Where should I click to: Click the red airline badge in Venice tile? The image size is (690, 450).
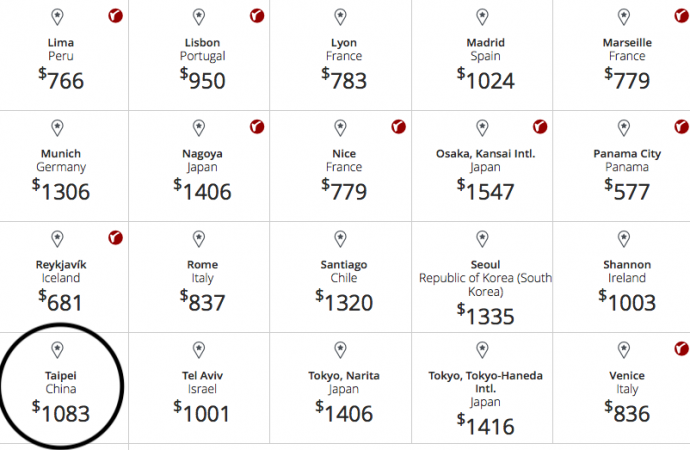681,349
